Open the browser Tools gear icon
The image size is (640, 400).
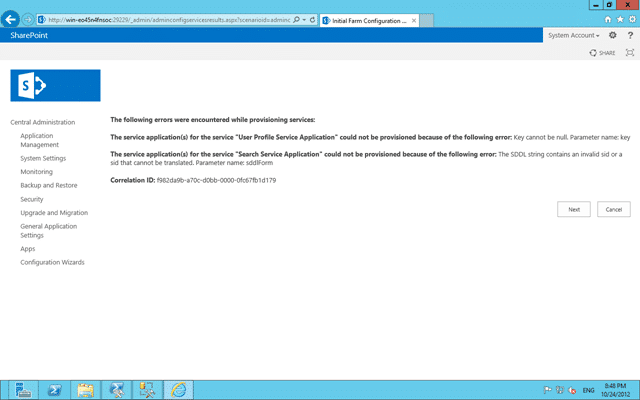(x=632, y=19)
